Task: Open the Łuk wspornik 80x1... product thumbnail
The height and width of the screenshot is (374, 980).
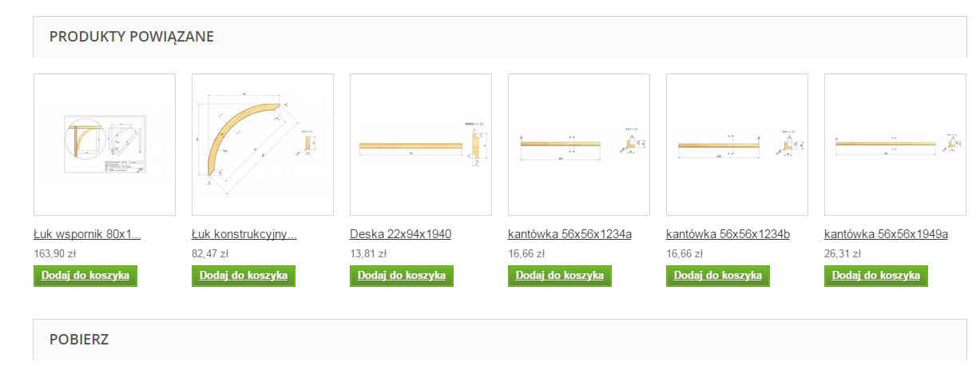Action: pyautogui.click(x=105, y=145)
